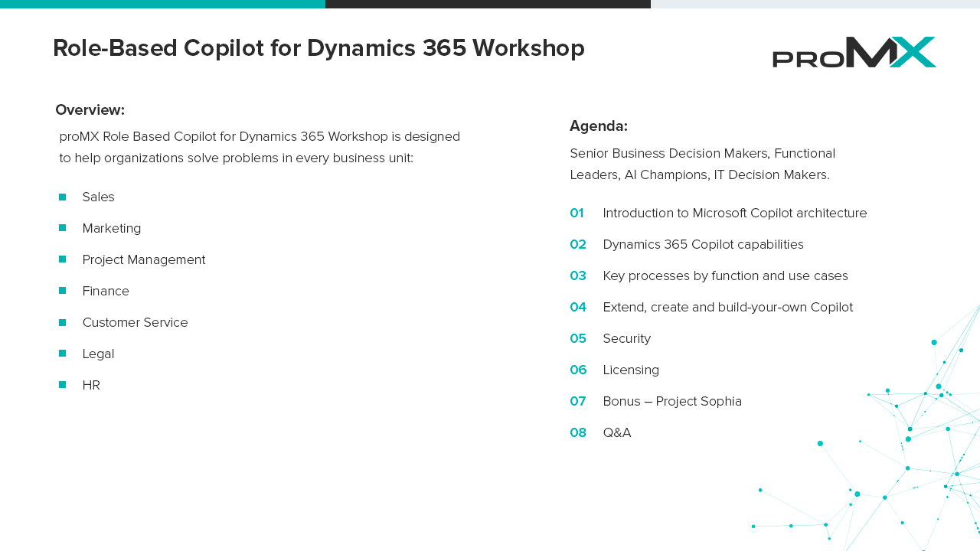The image size is (980, 551).
Task: Click the 'Licensing' agenda item
Action: [631, 370]
